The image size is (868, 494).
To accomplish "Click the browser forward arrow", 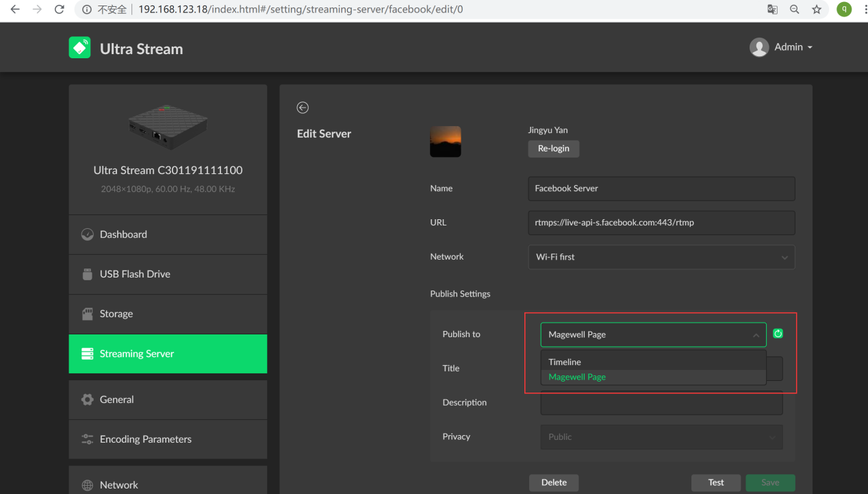I will [37, 10].
